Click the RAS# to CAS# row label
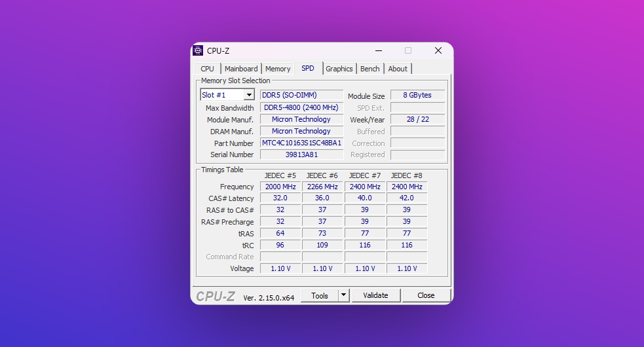The image size is (644, 347). click(230, 210)
